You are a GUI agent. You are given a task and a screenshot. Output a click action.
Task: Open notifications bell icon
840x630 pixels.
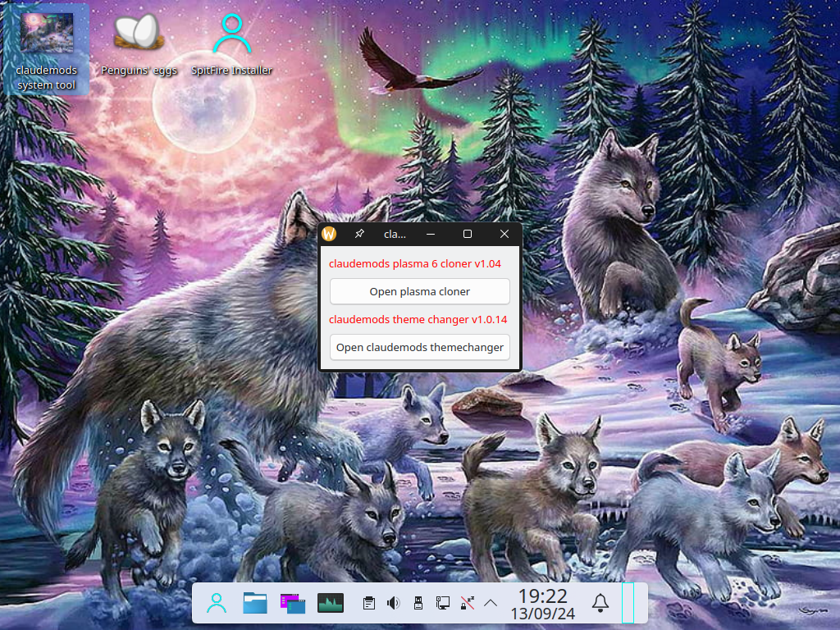600,603
